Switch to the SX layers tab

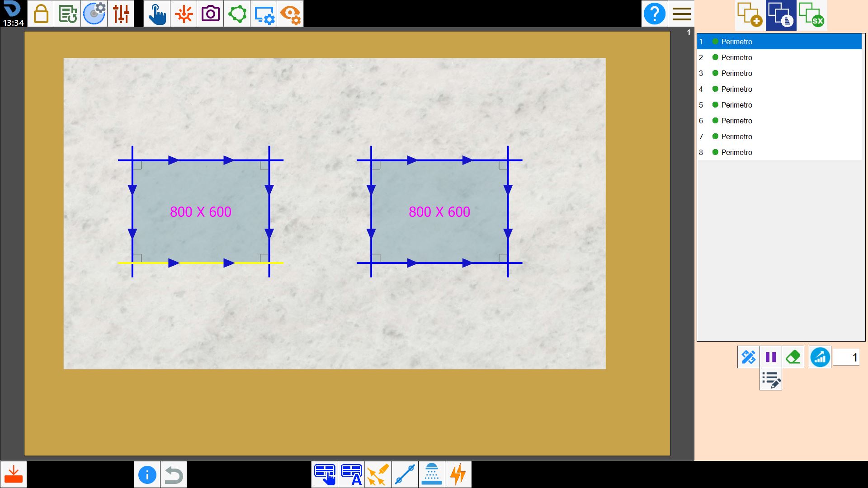(812, 15)
